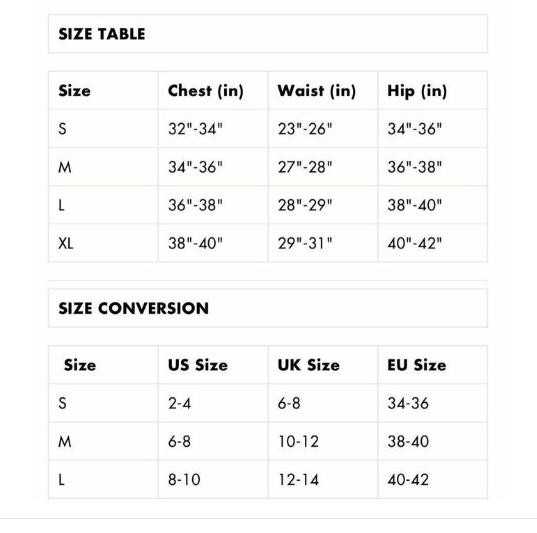Select the Waist (in) column header
The height and width of the screenshot is (533, 537).
click(x=317, y=91)
